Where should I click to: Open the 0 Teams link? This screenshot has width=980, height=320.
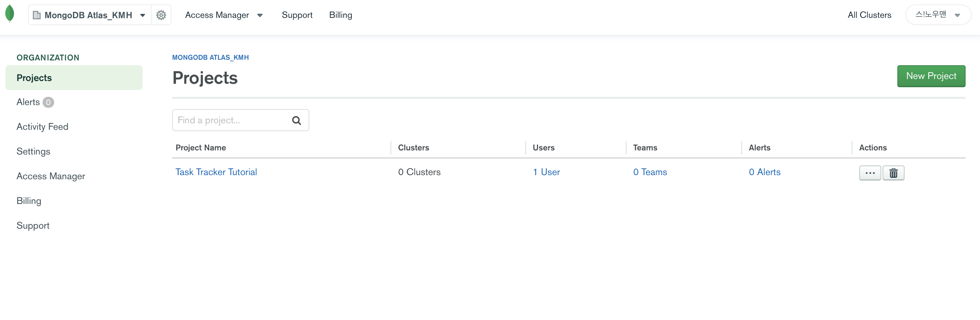pyautogui.click(x=650, y=172)
